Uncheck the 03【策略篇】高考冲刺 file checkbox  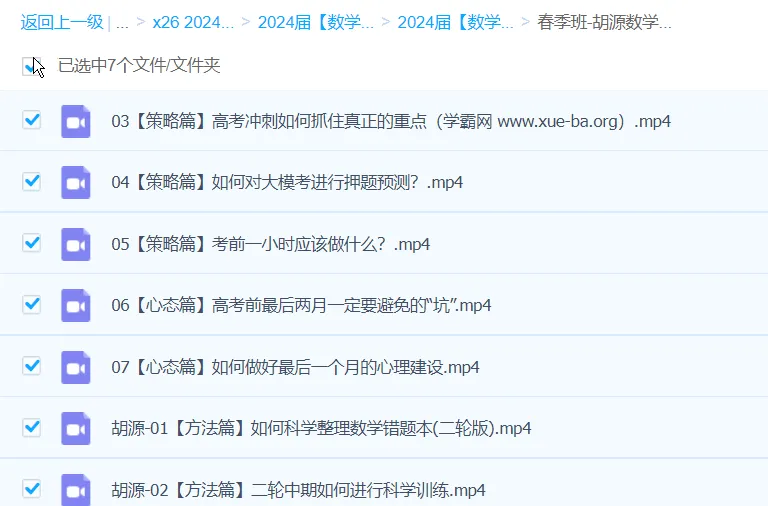click(32, 121)
